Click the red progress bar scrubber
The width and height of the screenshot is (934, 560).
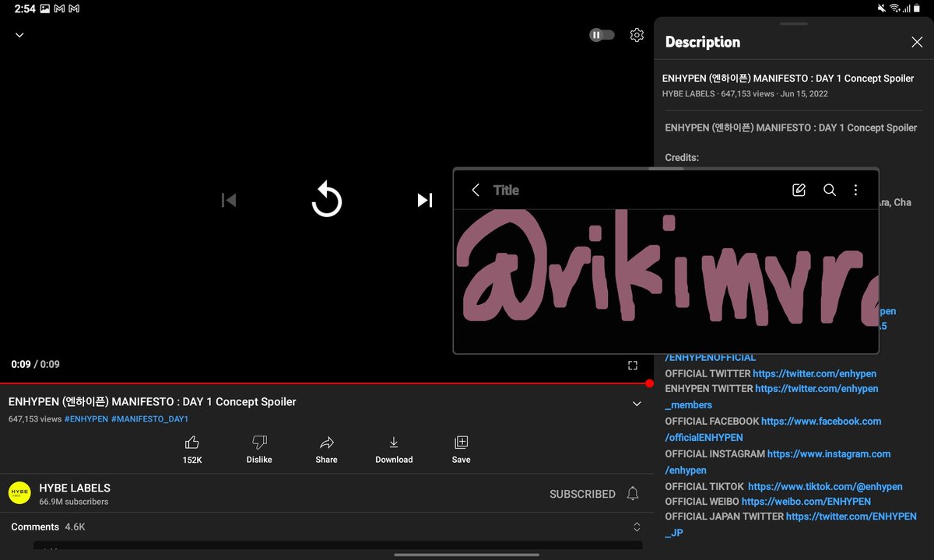[649, 383]
